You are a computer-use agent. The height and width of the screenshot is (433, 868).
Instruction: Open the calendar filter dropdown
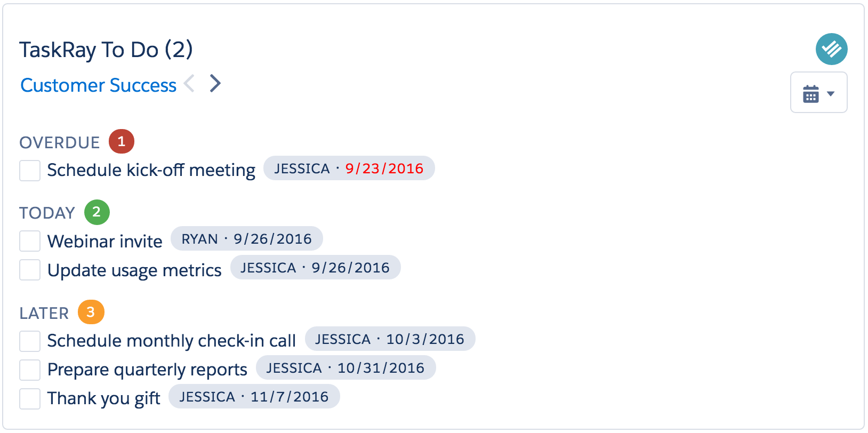point(818,92)
